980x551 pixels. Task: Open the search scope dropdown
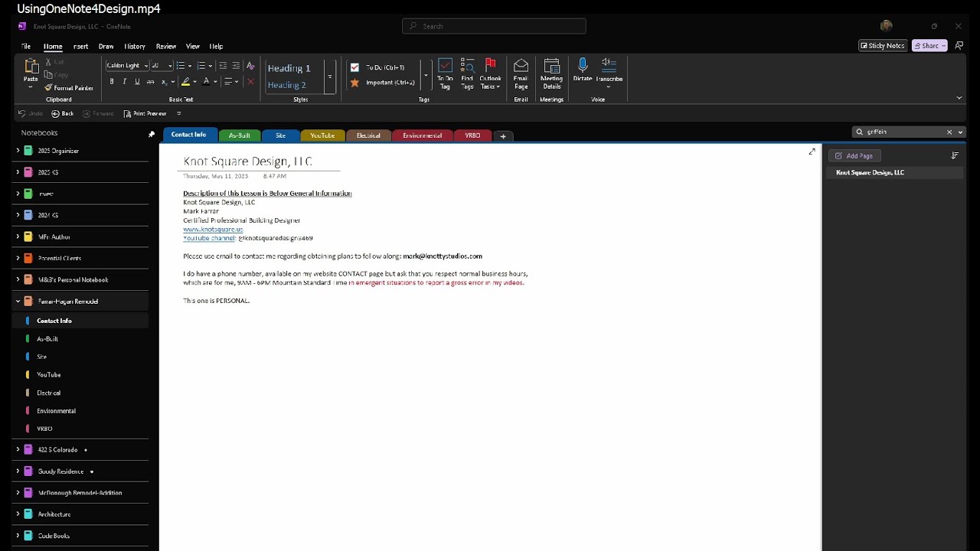pos(960,132)
